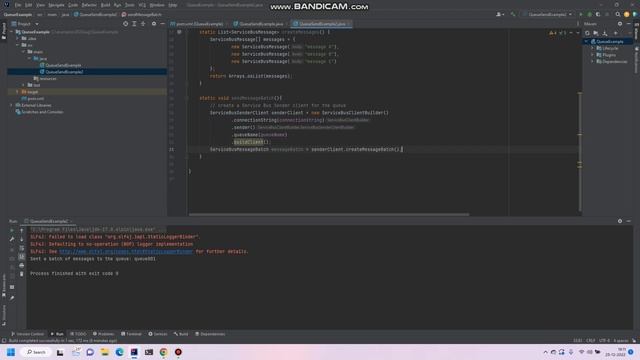The width and height of the screenshot is (640, 360).
Task: Select QueueSendExample class in tree
Action: [x=60, y=65]
